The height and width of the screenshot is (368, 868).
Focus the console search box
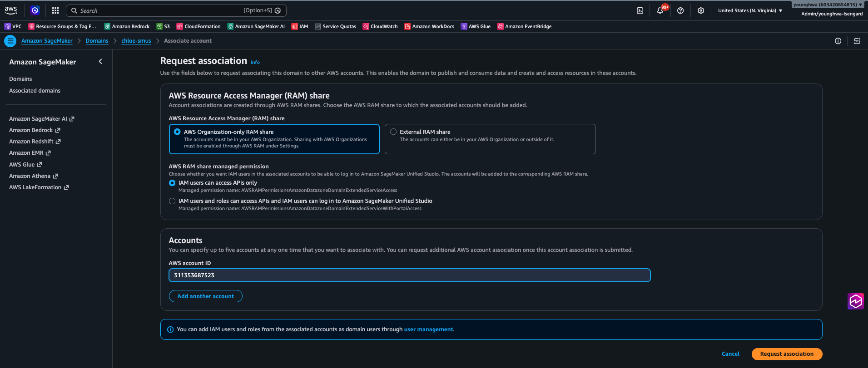pos(176,10)
